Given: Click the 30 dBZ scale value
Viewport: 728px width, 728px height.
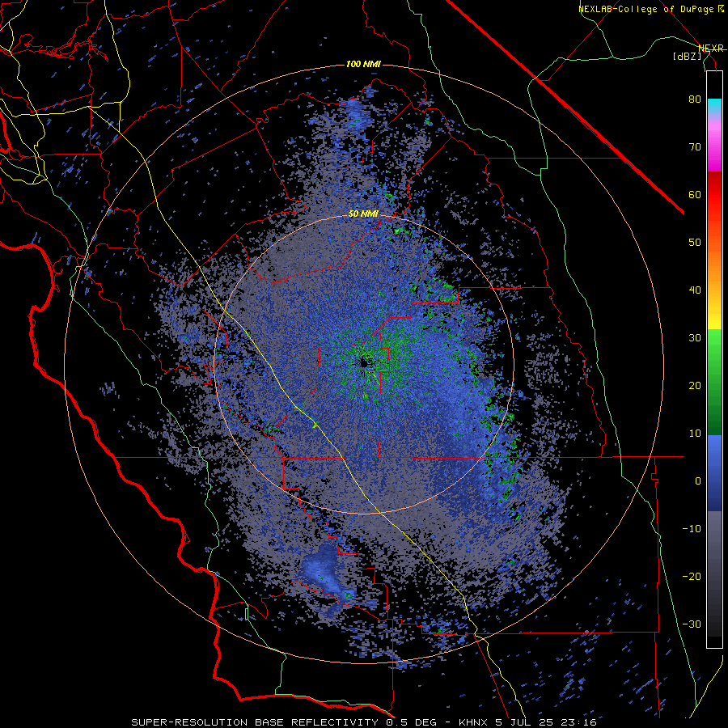Looking at the screenshot, I should 695,338.
